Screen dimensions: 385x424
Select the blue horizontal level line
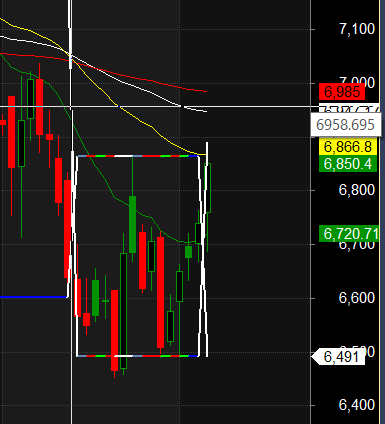pyautogui.click(x=33, y=297)
